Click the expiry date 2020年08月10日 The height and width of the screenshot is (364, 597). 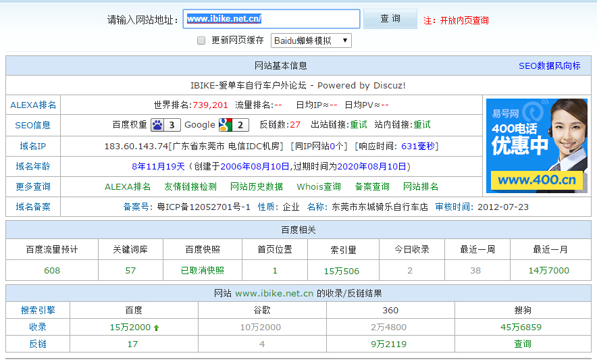(x=371, y=166)
